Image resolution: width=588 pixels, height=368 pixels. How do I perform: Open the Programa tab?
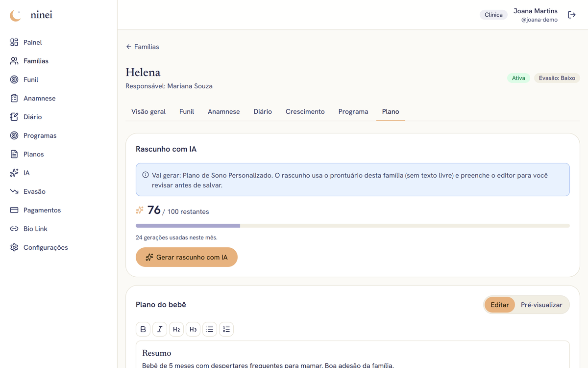pos(353,111)
